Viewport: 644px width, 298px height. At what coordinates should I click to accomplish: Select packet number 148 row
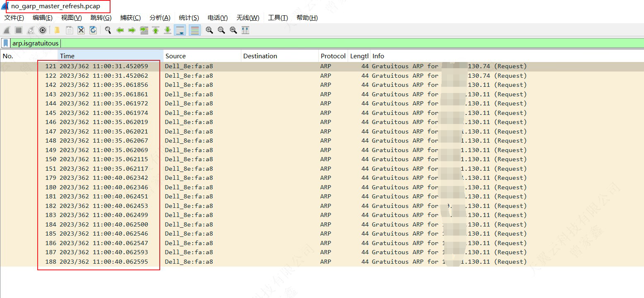pyautogui.click(x=322, y=141)
